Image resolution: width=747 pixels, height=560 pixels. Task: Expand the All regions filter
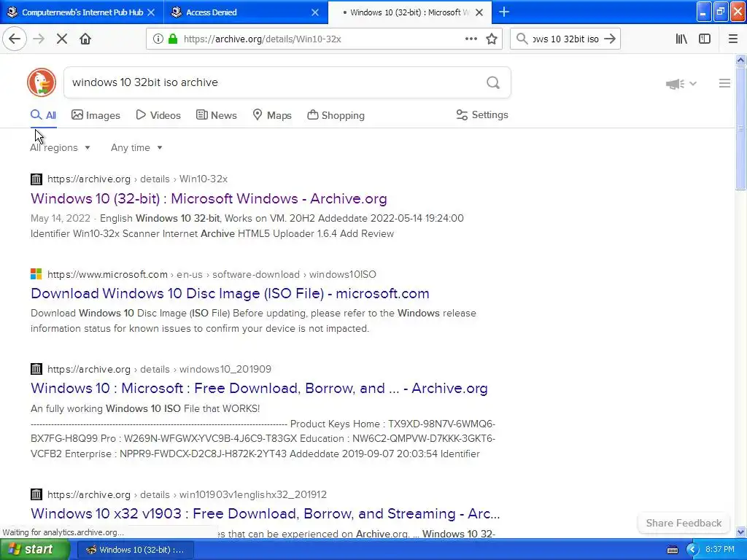(60, 147)
